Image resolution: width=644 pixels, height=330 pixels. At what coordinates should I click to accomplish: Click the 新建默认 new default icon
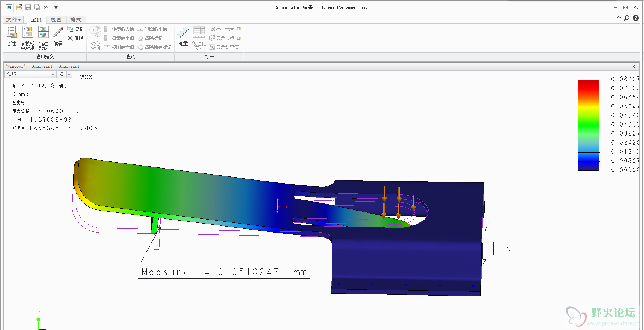(x=43, y=33)
